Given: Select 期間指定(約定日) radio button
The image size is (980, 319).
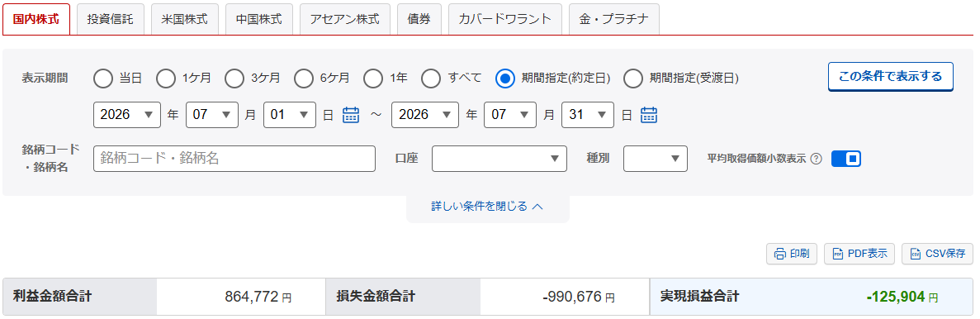Looking at the screenshot, I should pyautogui.click(x=505, y=79).
